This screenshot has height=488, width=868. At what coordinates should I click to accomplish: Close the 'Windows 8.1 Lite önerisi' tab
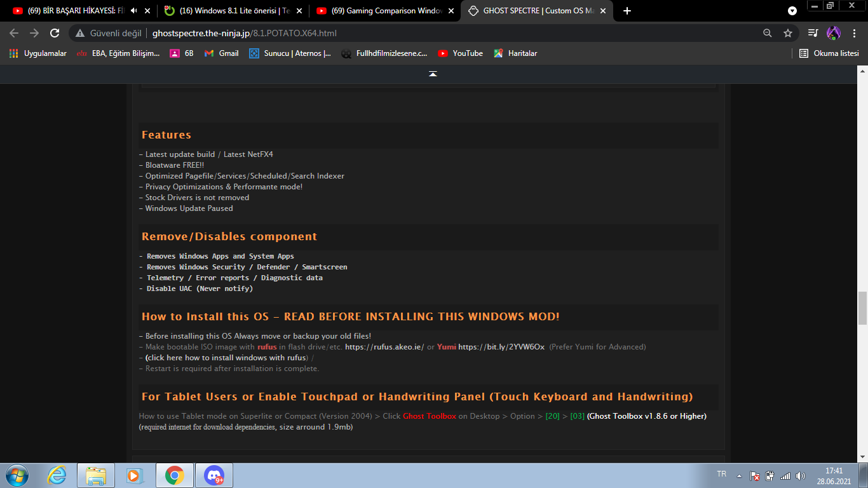300,11
